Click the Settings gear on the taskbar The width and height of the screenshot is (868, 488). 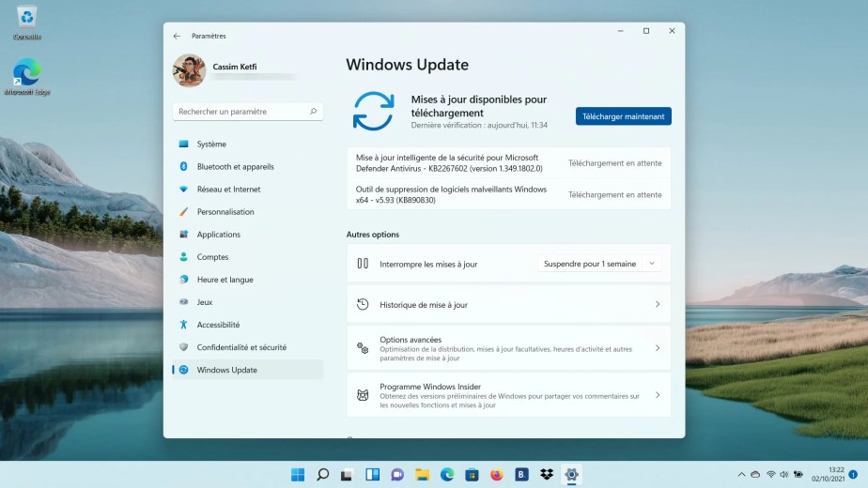(571, 475)
